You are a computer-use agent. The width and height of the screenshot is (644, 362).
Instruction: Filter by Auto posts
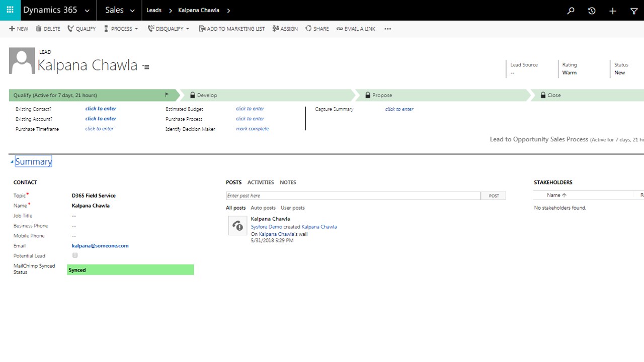click(x=263, y=208)
